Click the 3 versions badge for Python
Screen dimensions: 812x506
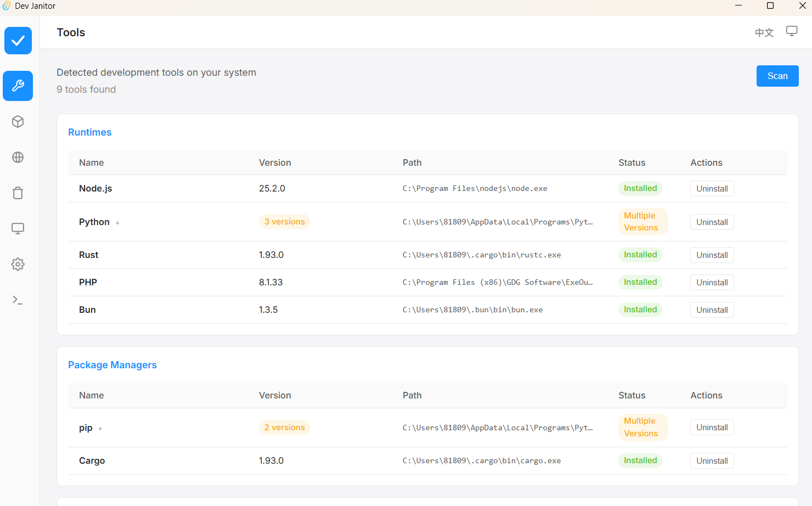[284, 222]
